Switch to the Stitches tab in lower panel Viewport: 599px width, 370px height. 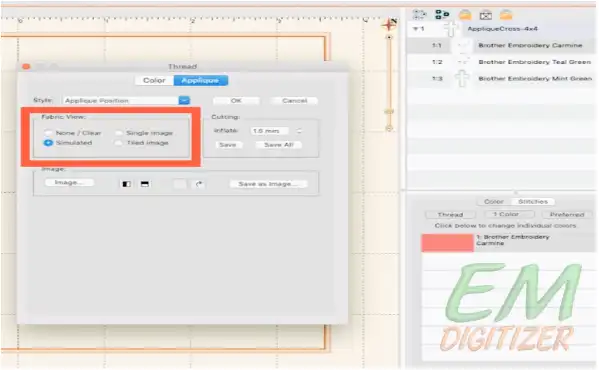[x=533, y=201]
